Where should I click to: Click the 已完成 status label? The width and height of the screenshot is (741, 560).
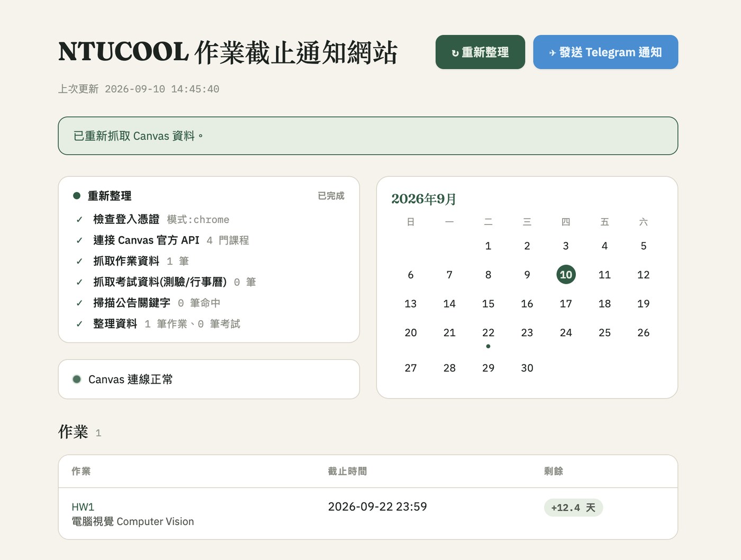pyautogui.click(x=331, y=196)
